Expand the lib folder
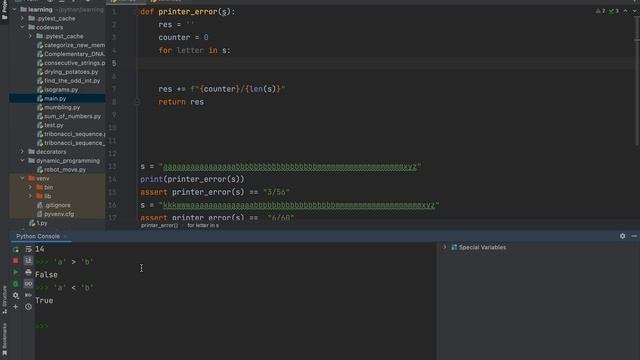Screen dimensions: 640x360 30,196
